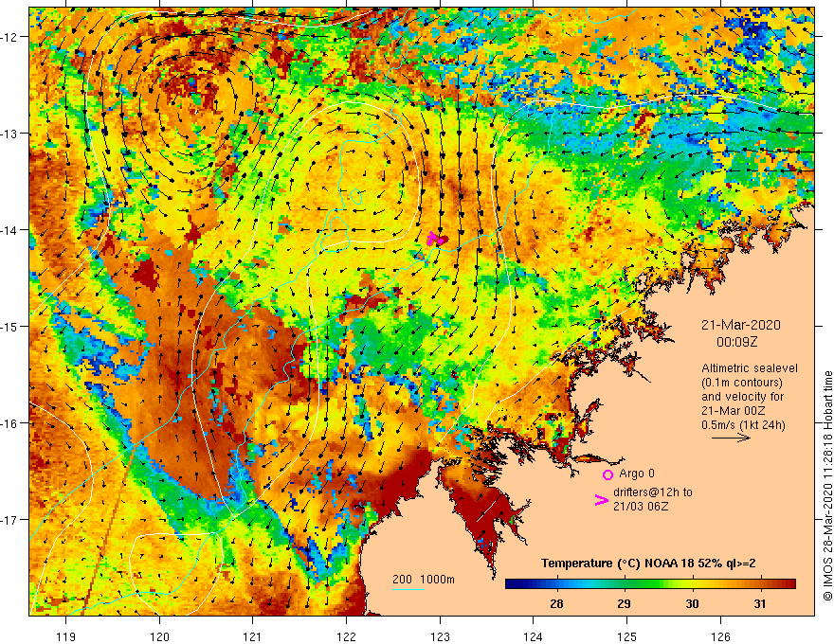Click the 'Argo 0' legend label
This screenshot has height=644, width=834.
tap(637, 474)
